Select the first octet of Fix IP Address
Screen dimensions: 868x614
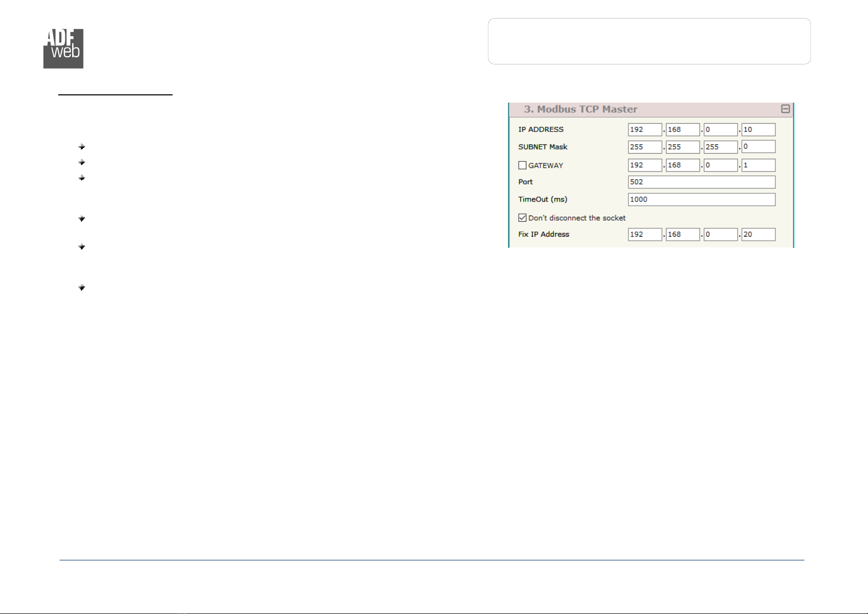pyautogui.click(x=645, y=235)
